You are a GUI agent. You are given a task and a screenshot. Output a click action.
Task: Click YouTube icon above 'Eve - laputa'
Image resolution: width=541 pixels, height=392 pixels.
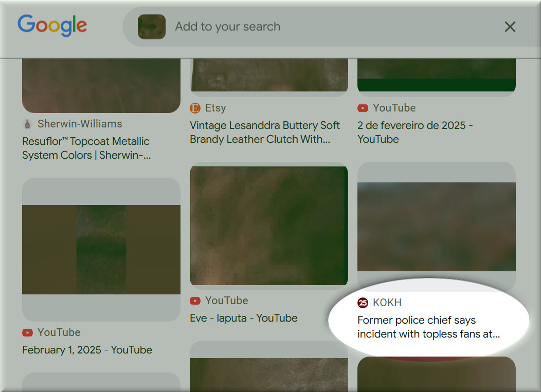coord(195,301)
